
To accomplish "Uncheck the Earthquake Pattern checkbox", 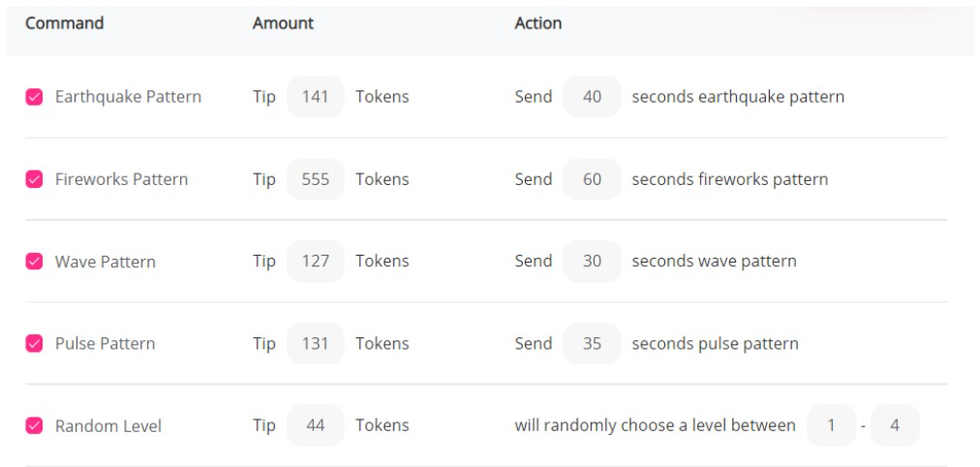I will pyautogui.click(x=34, y=97).
